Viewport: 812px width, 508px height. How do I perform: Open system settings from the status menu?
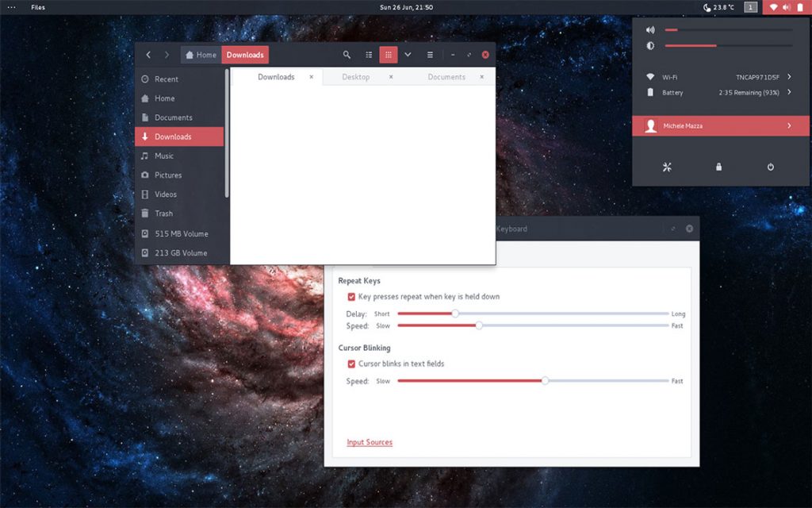click(667, 167)
